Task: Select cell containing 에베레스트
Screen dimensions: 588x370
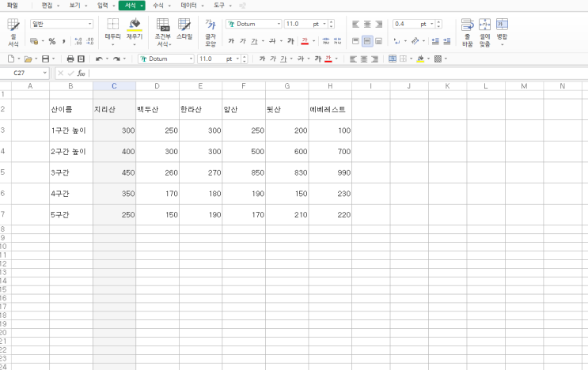Action: pyautogui.click(x=330, y=109)
